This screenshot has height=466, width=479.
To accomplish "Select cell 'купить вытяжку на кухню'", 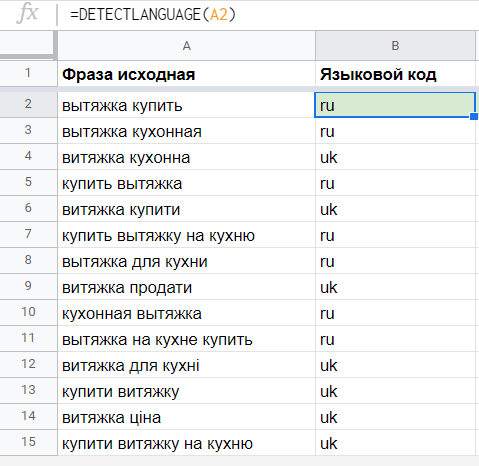I will tap(186, 235).
